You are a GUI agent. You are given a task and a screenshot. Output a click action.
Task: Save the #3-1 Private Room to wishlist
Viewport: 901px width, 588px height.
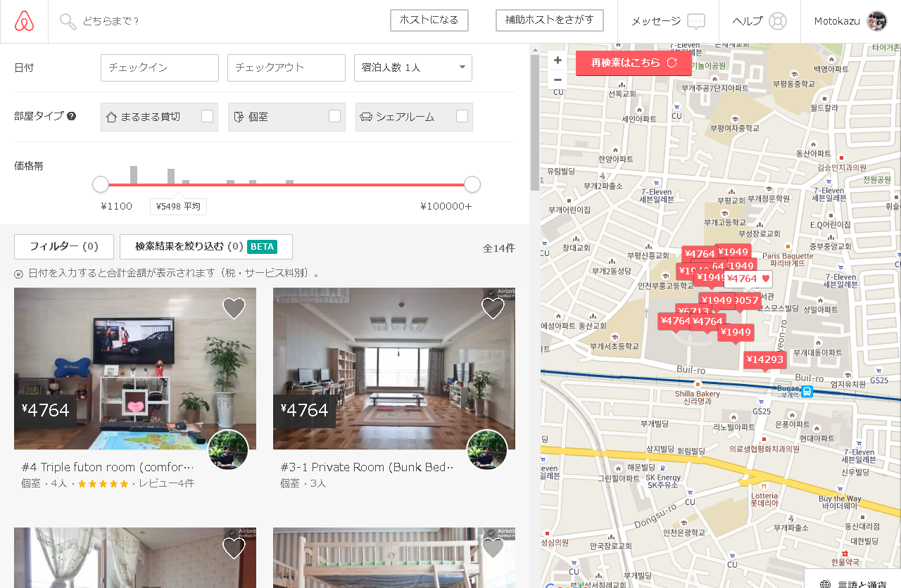coord(493,307)
